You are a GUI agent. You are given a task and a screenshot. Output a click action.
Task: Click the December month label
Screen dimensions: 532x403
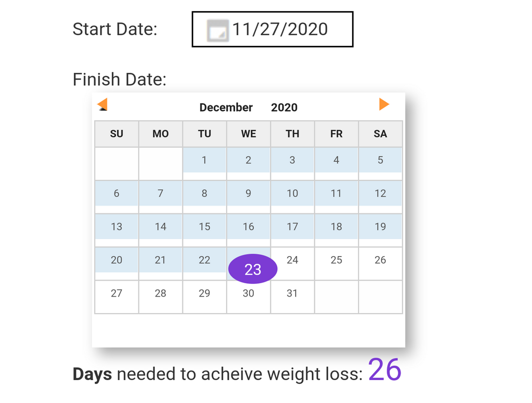click(x=226, y=108)
